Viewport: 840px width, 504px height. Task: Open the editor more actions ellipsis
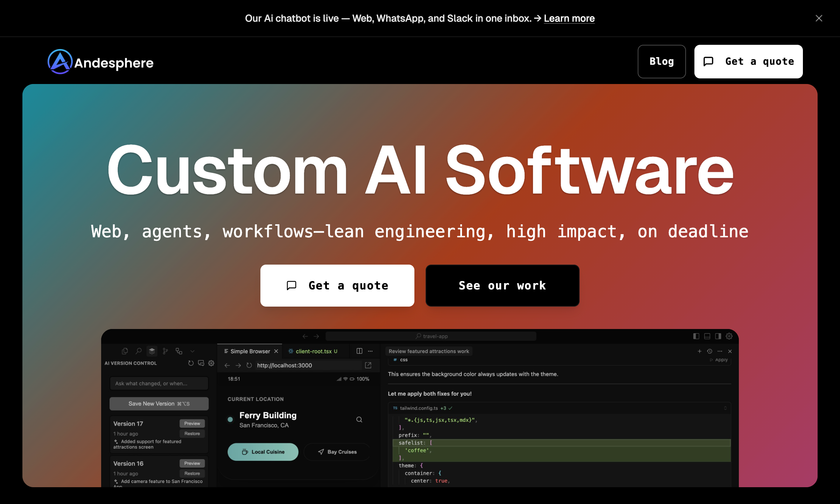[x=370, y=351]
